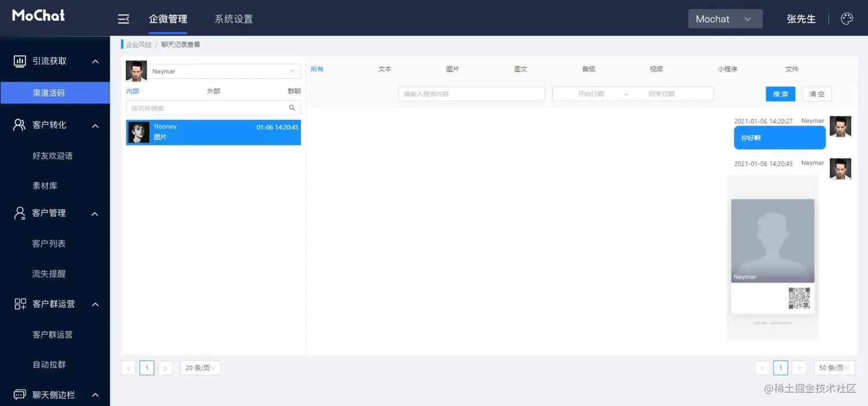Open the hamburger navigation menu icon
This screenshot has height=406, width=868.
pyautogui.click(x=123, y=18)
